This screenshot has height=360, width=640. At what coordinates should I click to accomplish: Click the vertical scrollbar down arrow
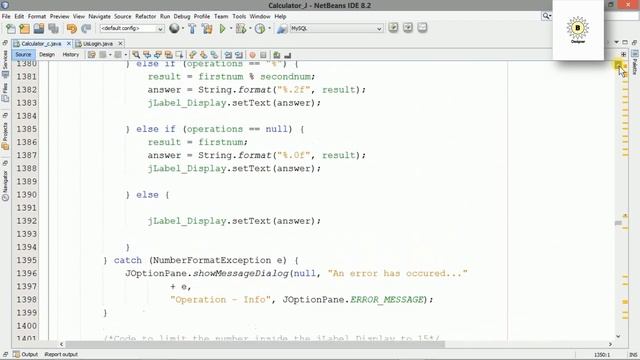[x=618, y=336]
